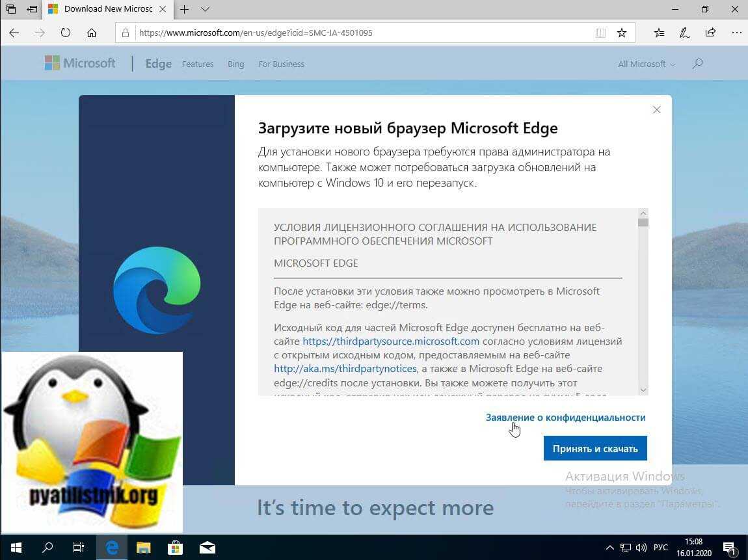The width and height of the screenshot is (748, 560).
Task: Open the tab list chevron
Action: tap(206, 10)
